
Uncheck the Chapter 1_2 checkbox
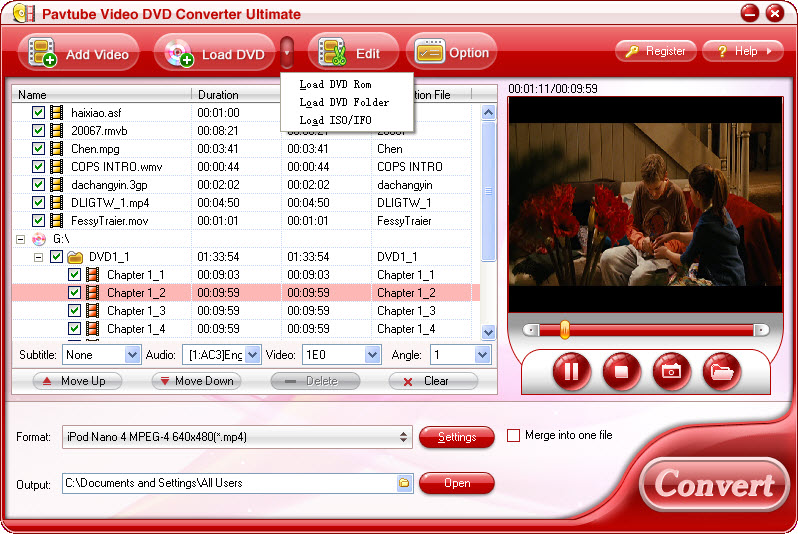(x=74, y=293)
